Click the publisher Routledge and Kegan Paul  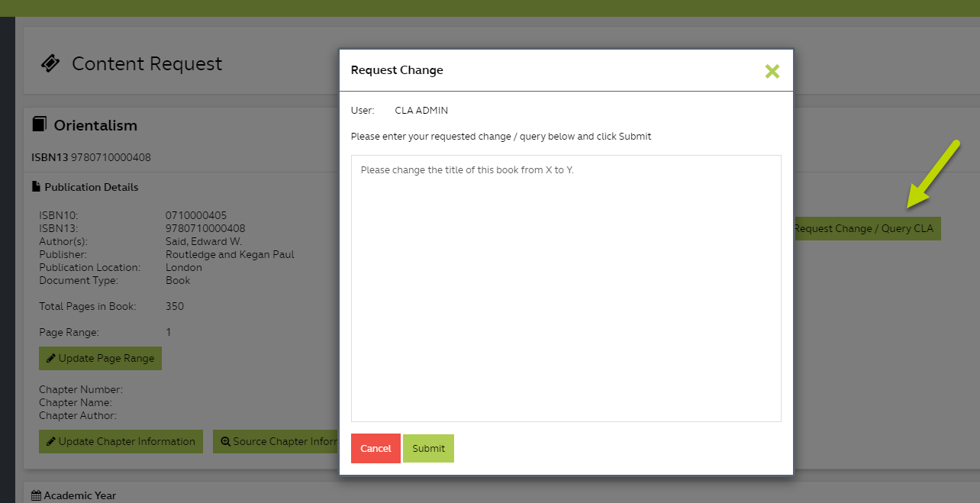point(230,254)
